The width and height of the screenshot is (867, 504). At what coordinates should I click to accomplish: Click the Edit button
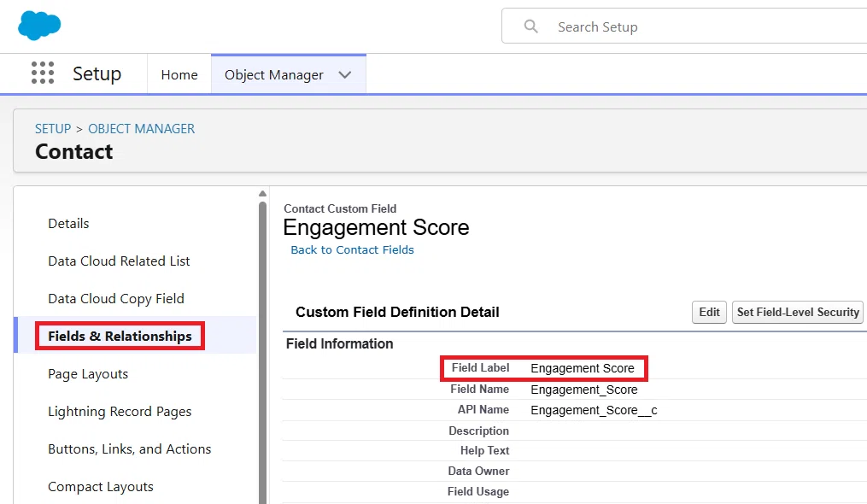(709, 312)
